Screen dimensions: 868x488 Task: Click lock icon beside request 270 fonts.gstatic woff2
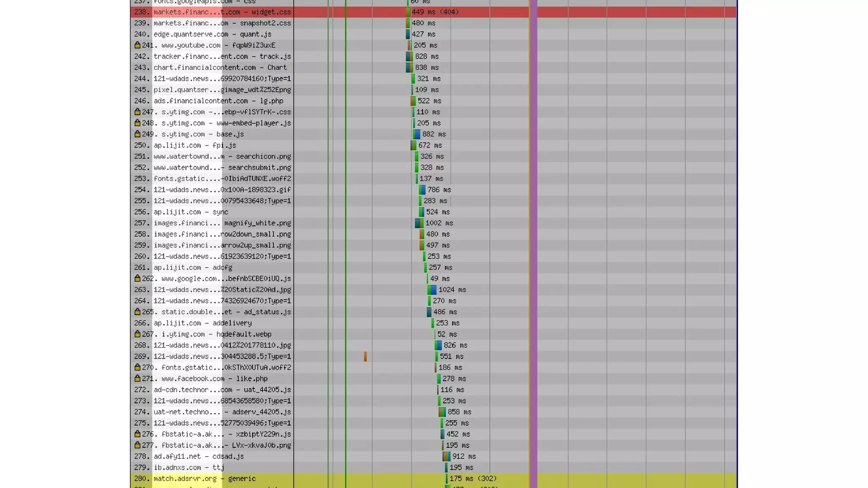[x=137, y=367]
